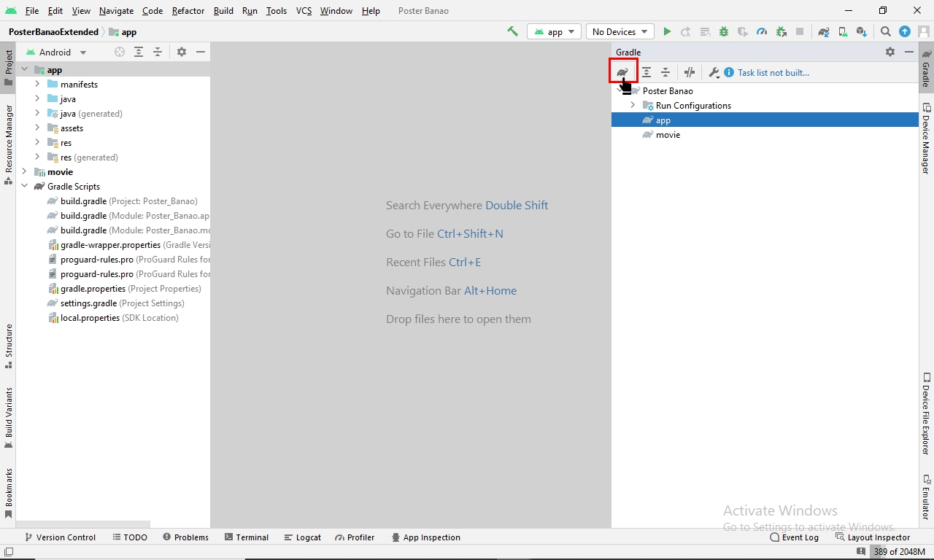
Task: Click the Make Project hammer icon
Action: [x=512, y=31]
